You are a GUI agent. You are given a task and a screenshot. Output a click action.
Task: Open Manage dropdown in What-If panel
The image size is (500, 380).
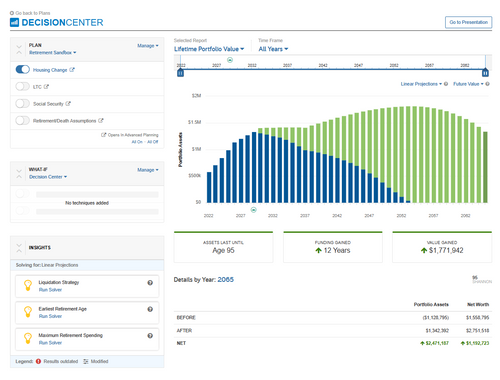(148, 170)
